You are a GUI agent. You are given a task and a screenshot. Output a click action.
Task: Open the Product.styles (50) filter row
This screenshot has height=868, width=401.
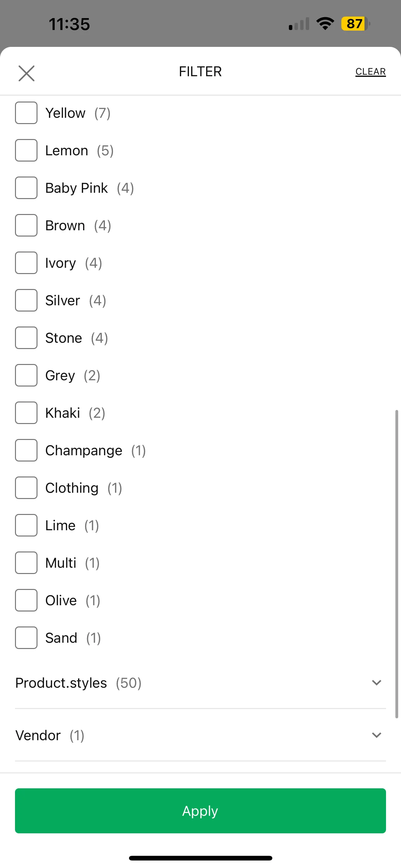[200, 683]
